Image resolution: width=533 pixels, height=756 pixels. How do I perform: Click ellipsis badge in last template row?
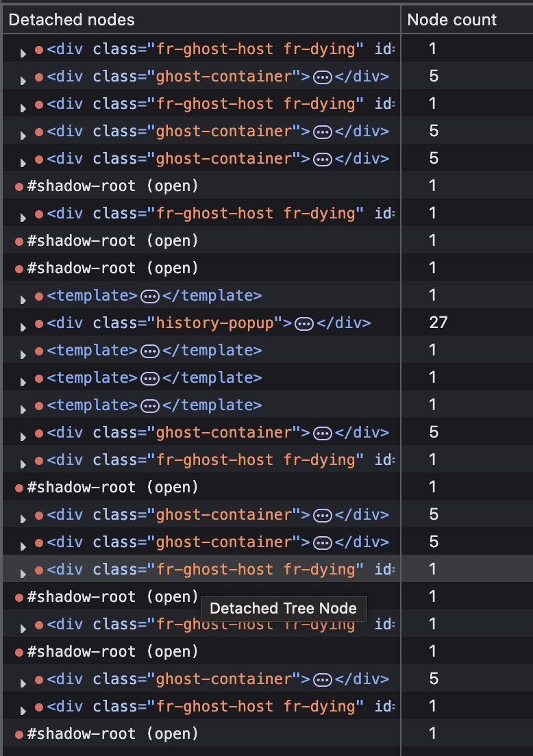point(150,405)
